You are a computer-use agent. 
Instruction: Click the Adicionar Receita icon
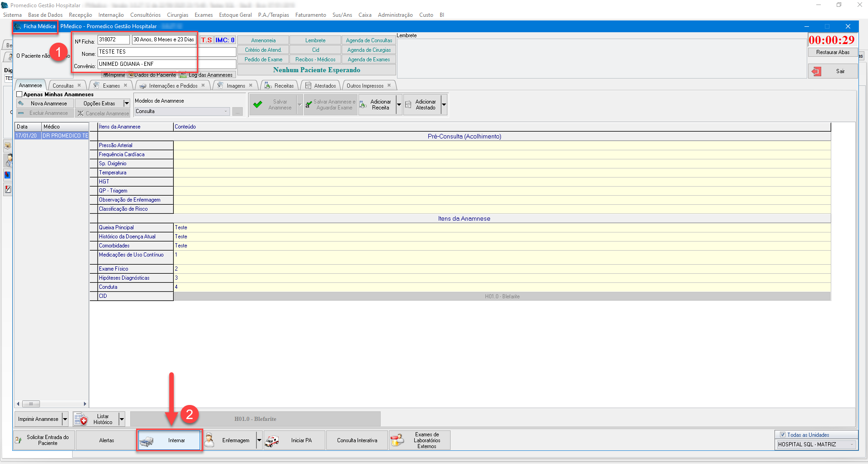363,105
